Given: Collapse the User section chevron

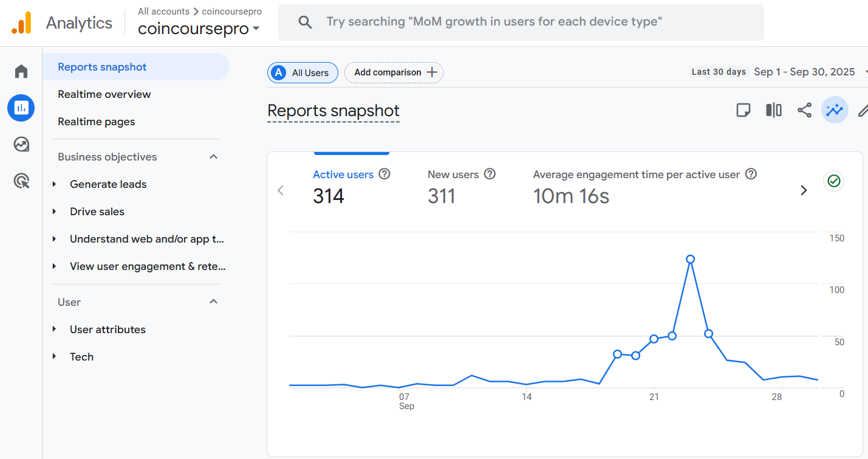Looking at the screenshot, I should [x=213, y=302].
